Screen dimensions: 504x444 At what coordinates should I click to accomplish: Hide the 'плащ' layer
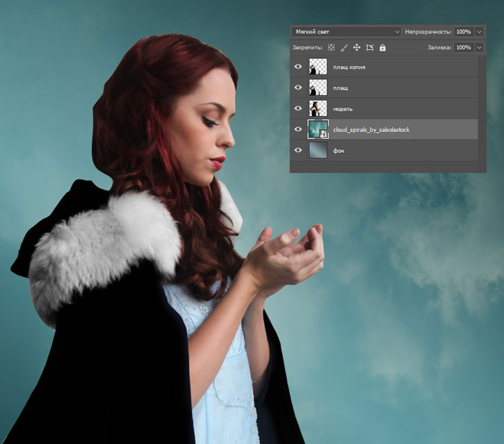298,88
